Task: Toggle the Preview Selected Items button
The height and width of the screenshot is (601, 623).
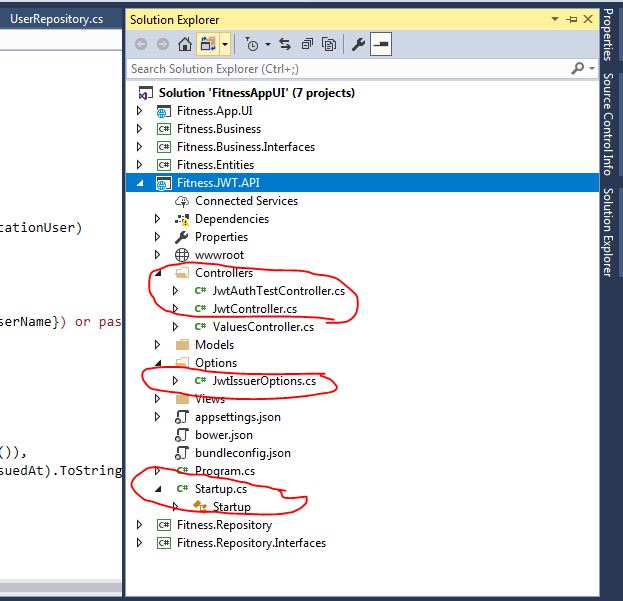Action: pos(381,44)
